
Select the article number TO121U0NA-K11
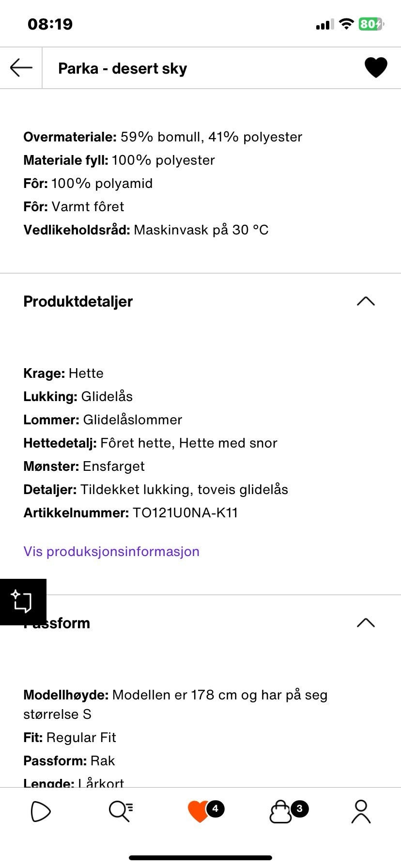click(185, 512)
